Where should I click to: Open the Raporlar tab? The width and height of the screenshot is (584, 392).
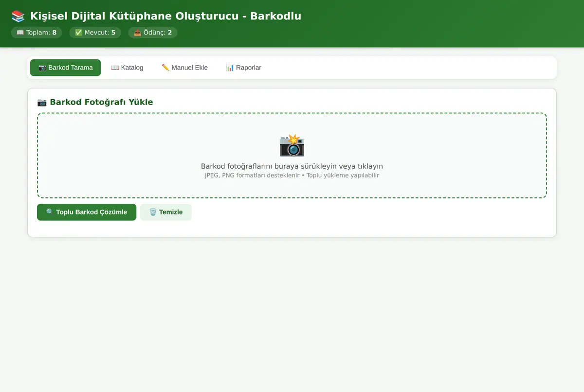pyautogui.click(x=243, y=68)
